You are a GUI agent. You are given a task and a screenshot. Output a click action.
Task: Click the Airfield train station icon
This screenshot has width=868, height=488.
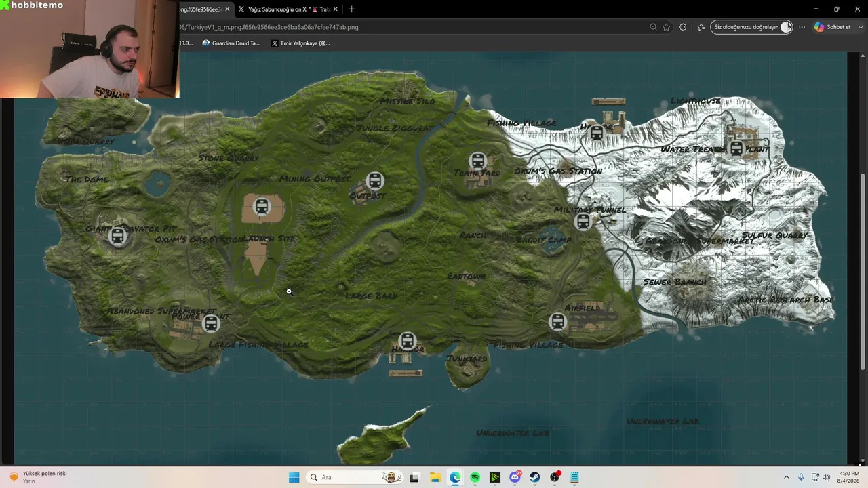(557, 322)
